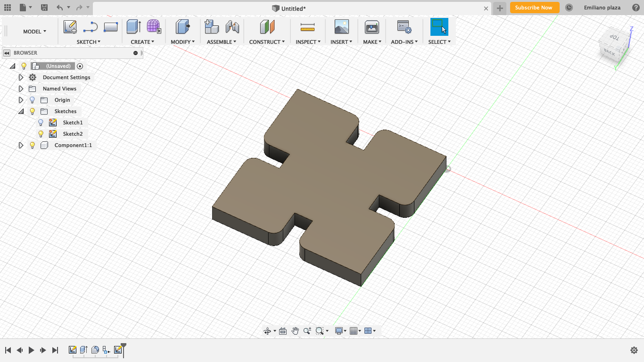Viewport: 644px width, 362px height.
Task: Select the Pan hand tool
Action: [x=295, y=331]
